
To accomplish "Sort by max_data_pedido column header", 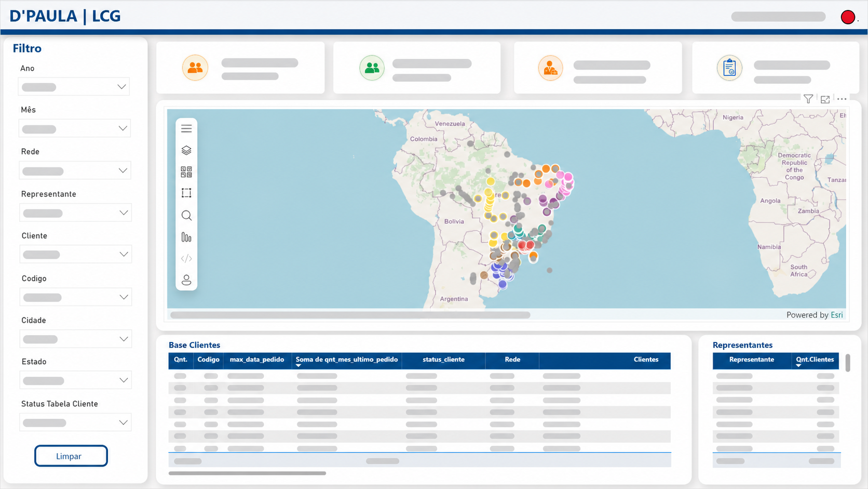I will [257, 360].
